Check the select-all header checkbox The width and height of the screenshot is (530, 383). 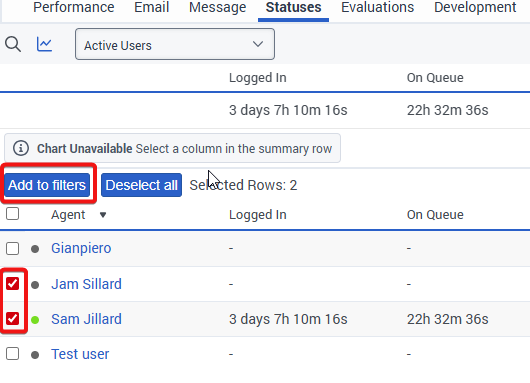pyautogui.click(x=13, y=214)
